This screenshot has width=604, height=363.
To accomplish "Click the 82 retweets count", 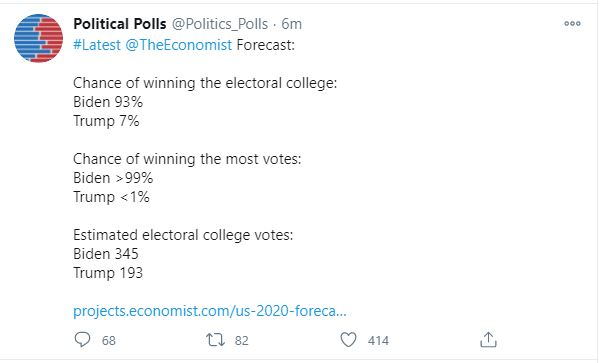I will (x=242, y=341).
